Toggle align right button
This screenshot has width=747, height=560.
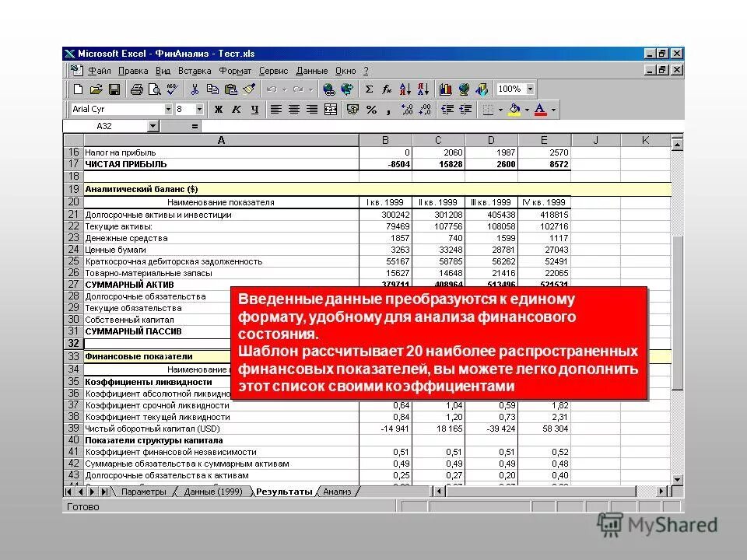tap(312, 110)
